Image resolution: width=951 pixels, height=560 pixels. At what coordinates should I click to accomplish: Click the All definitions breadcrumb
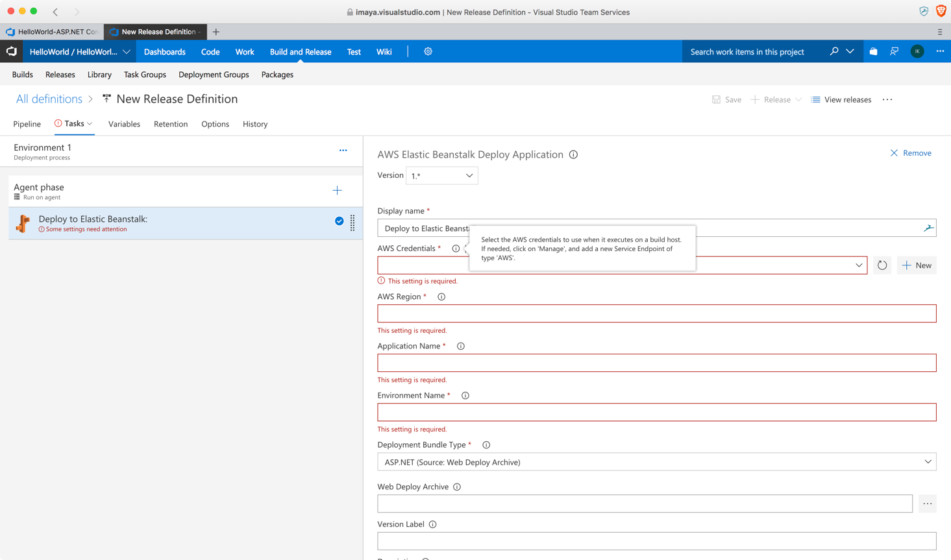click(49, 99)
